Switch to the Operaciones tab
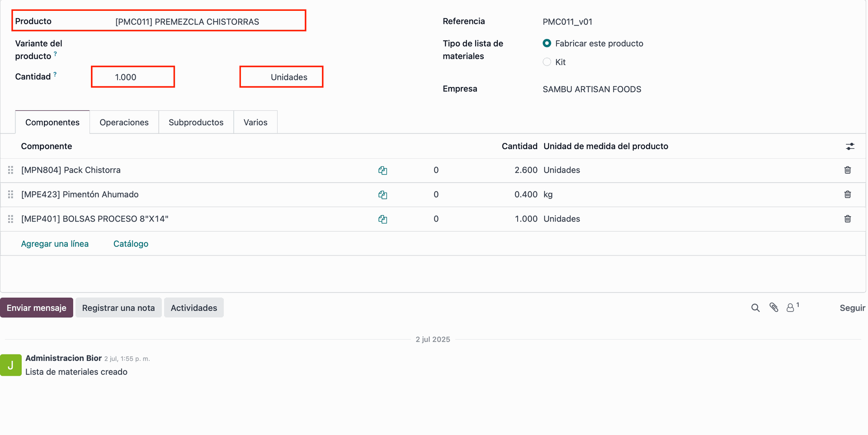Screen dimensions: 868x435 coord(124,123)
